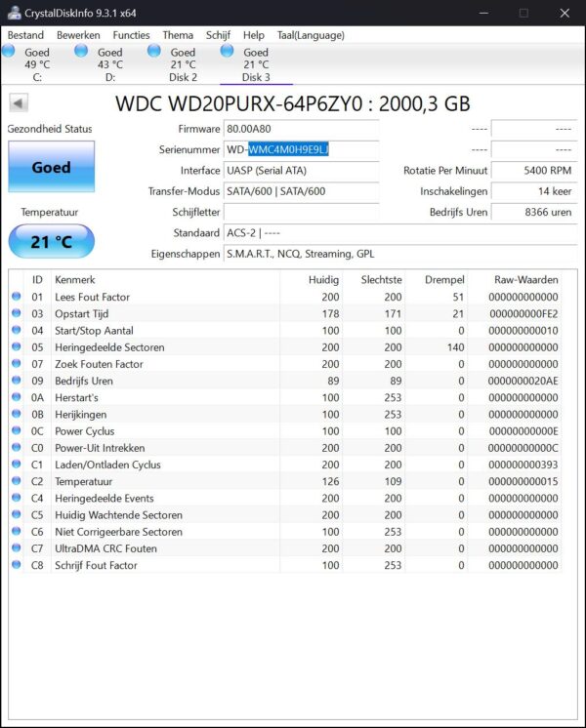Click the Drempel column header
This screenshot has height=728, width=586.
[x=444, y=279]
